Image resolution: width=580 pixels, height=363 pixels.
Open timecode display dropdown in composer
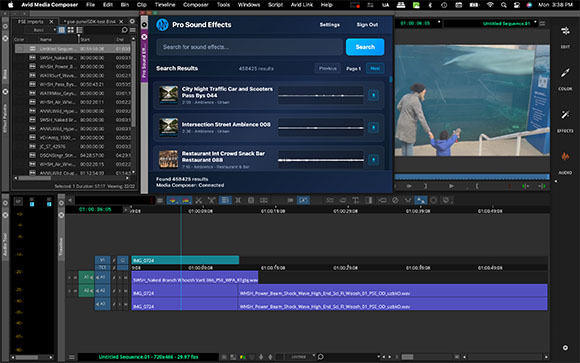click(439, 23)
